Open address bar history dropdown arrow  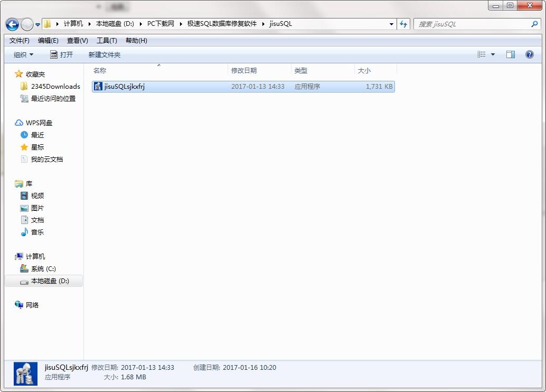391,24
